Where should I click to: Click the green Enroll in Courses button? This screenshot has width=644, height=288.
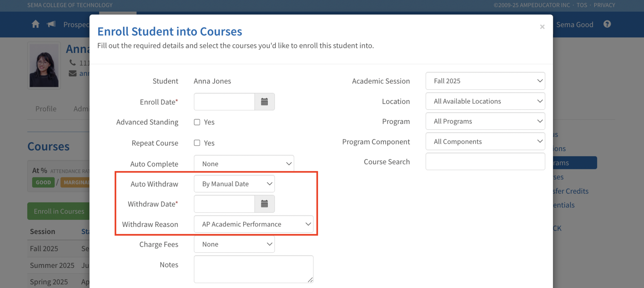59,211
